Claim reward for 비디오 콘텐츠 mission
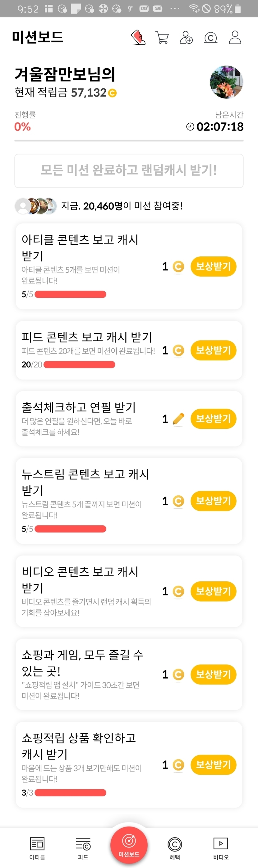258x868 pixels. click(213, 591)
